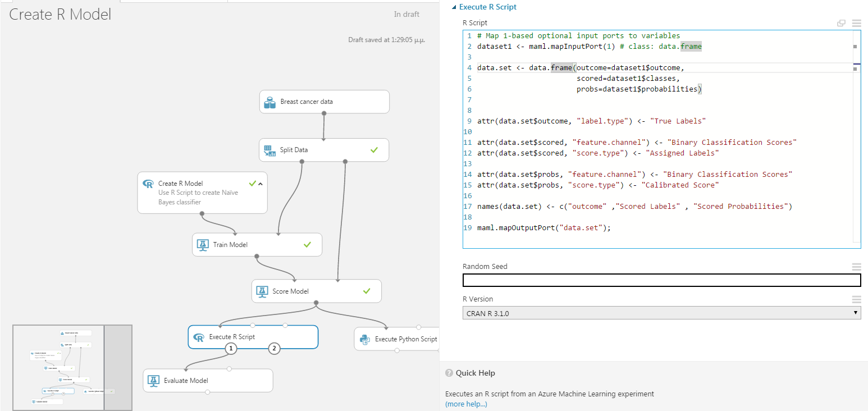
Task: Collapse the Create R Model node comment caret
Action: (261, 184)
